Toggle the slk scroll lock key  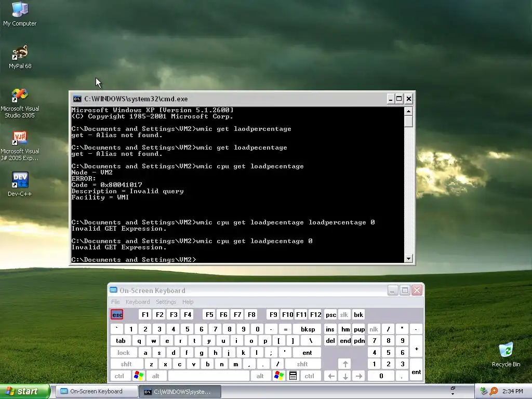tap(344, 314)
